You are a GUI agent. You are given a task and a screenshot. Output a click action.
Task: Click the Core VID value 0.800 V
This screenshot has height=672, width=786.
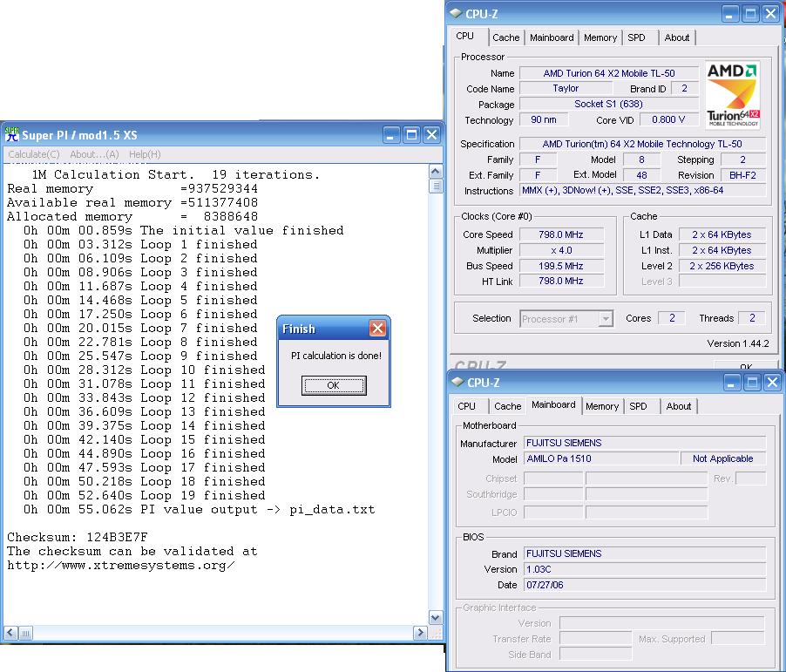coord(668,119)
